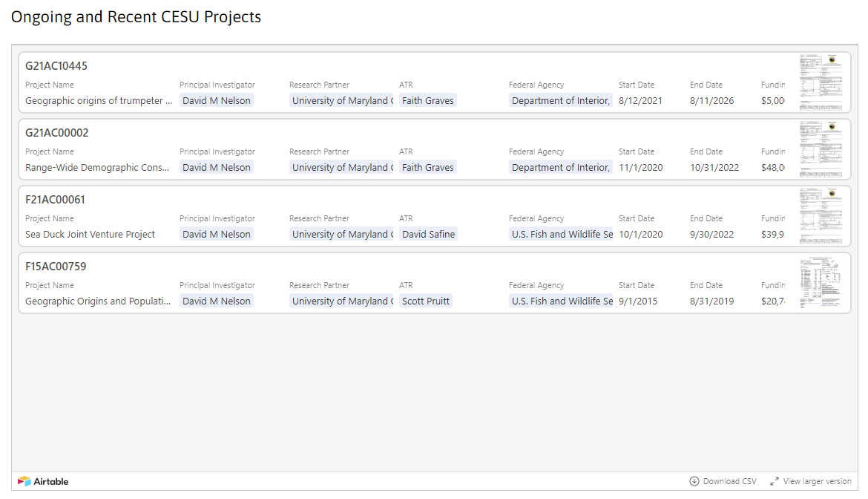
Task: Open the F21AC00061 document thumbnail
Action: click(x=821, y=217)
